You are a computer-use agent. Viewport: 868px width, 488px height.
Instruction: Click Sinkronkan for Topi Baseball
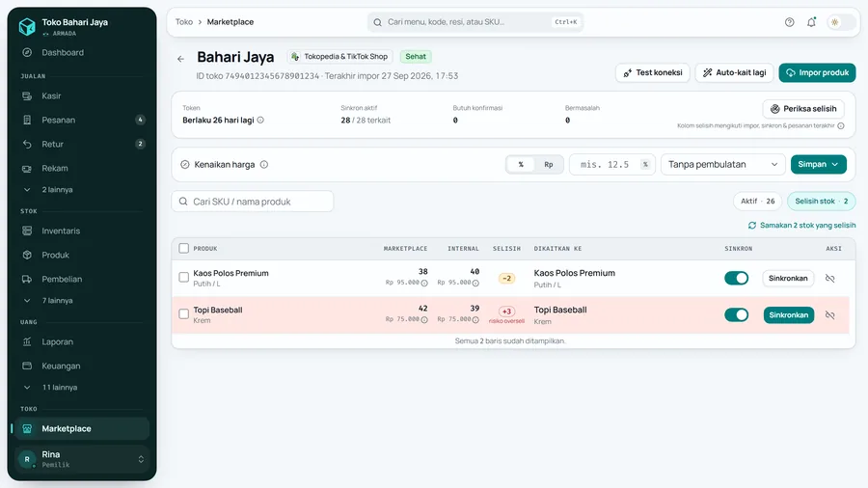point(788,314)
